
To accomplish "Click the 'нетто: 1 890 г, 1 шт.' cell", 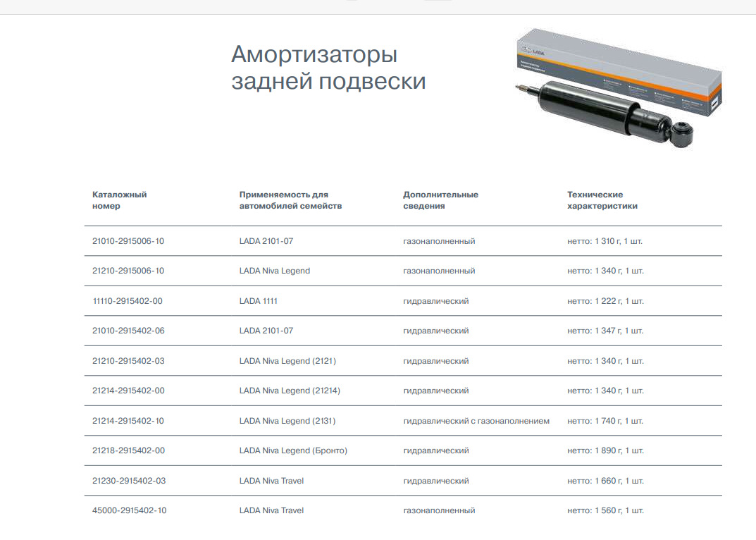I will tap(605, 450).
